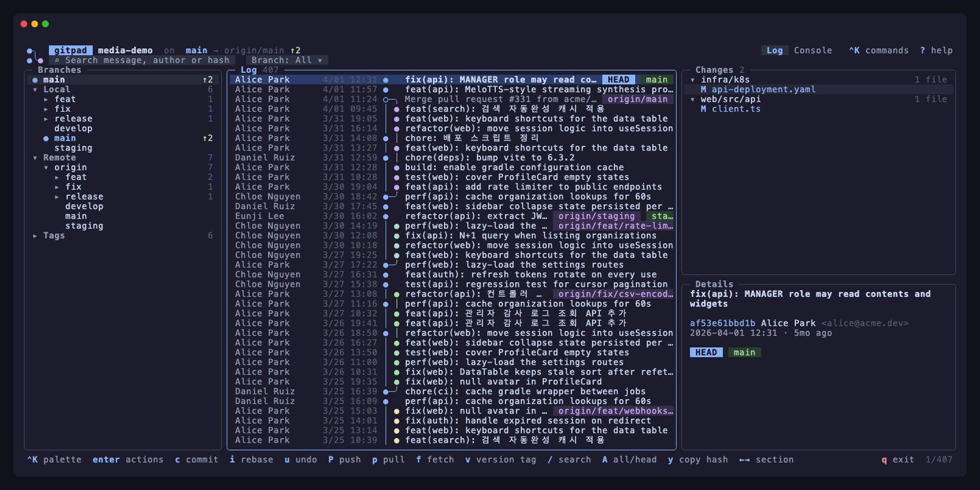Click the red macOS close window button
980x490 pixels.
(x=24, y=24)
